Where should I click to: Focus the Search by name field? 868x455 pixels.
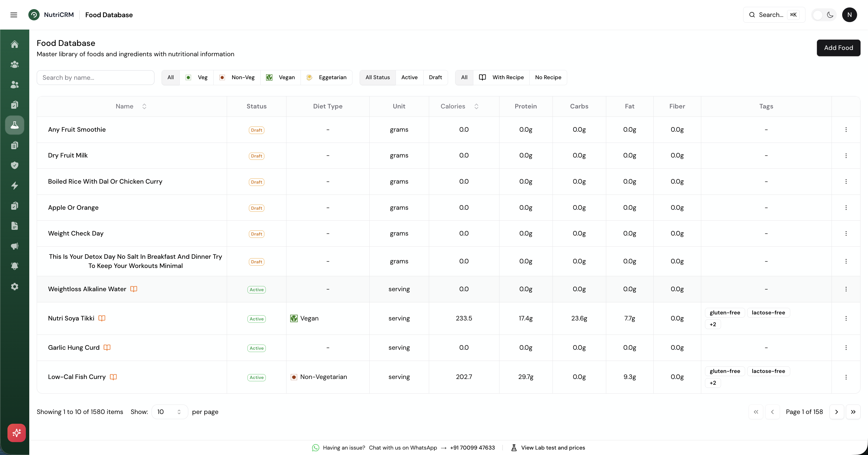pos(95,77)
